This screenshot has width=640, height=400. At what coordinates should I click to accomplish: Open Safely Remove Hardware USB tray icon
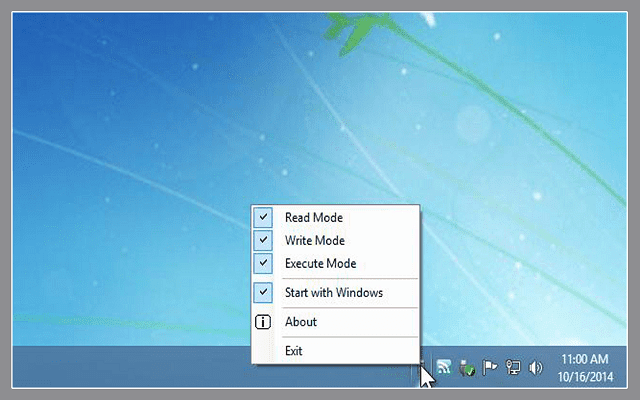466,368
